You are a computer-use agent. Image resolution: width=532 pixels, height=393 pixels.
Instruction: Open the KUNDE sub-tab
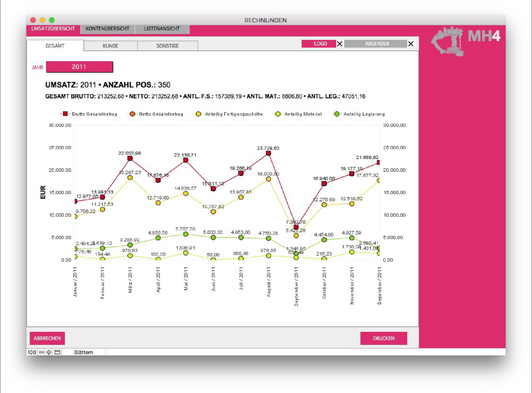[x=110, y=46]
